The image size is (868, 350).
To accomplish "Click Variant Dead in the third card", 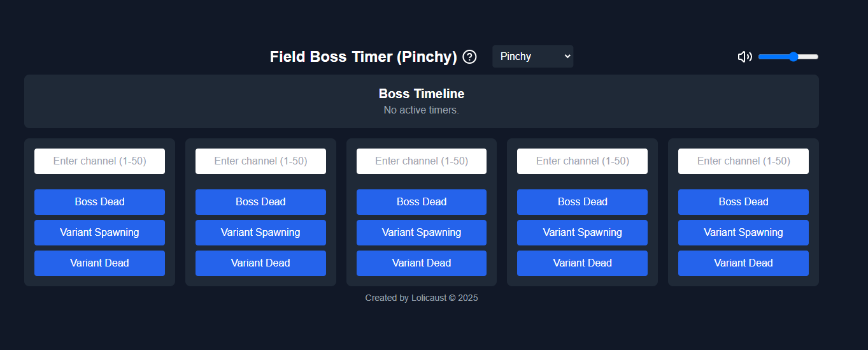I will click(x=422, y=263).
